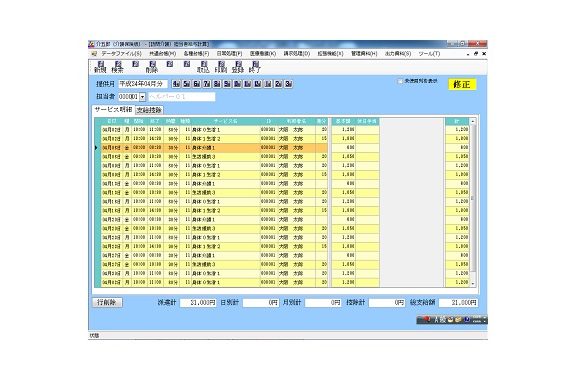Click the yellow 修正 mode indicator
The image size is (575, 380).
click(462, 84)
